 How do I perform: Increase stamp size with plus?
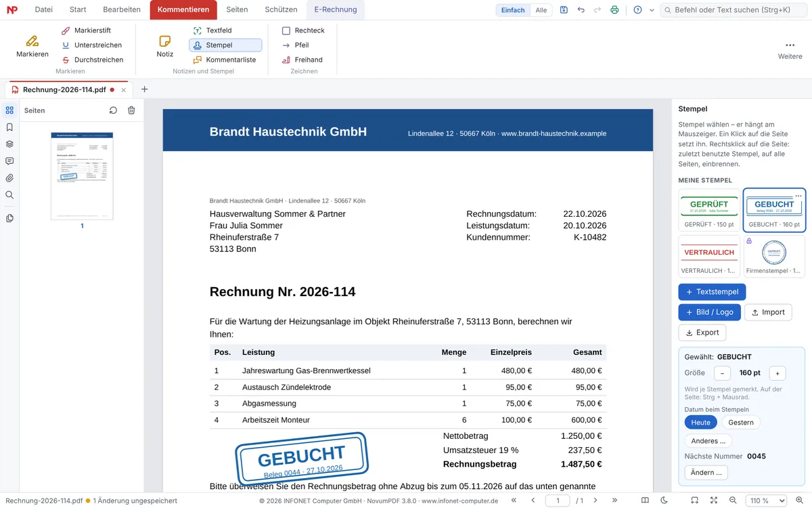pos(777,373)
